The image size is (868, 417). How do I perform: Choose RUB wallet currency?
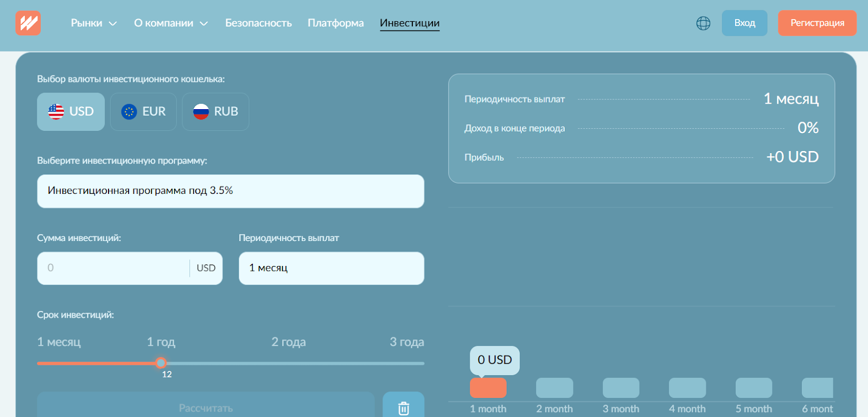click(x=216, y=112)
